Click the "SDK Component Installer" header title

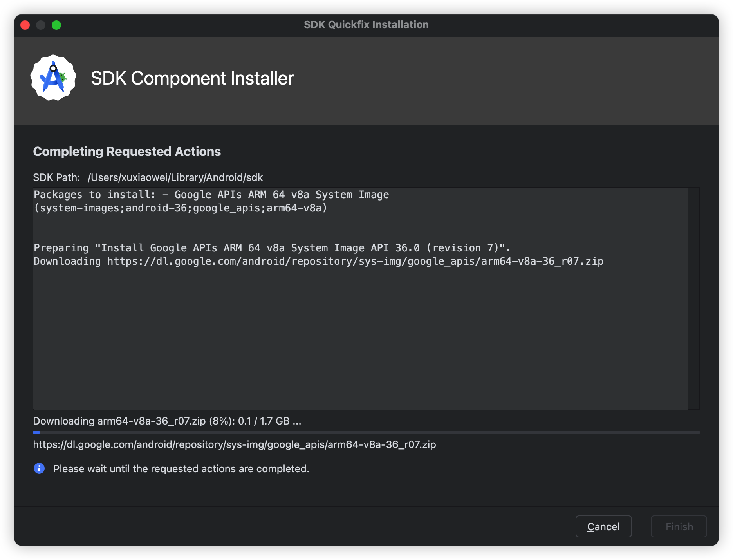point(192,78)
